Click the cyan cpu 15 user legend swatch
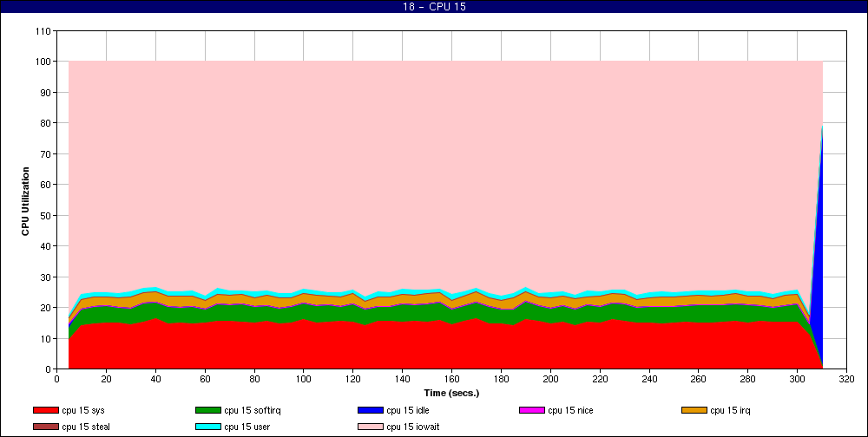The height and width of the screenshot is (437, 868). tap(208, 427)
